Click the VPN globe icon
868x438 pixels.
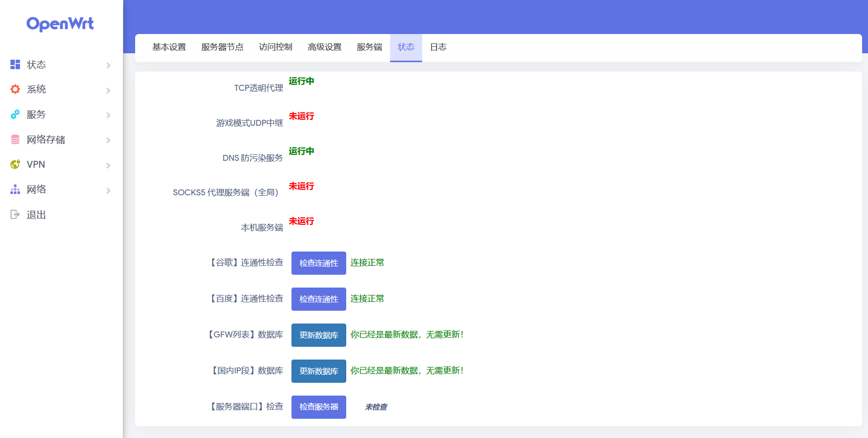[15, 164]
